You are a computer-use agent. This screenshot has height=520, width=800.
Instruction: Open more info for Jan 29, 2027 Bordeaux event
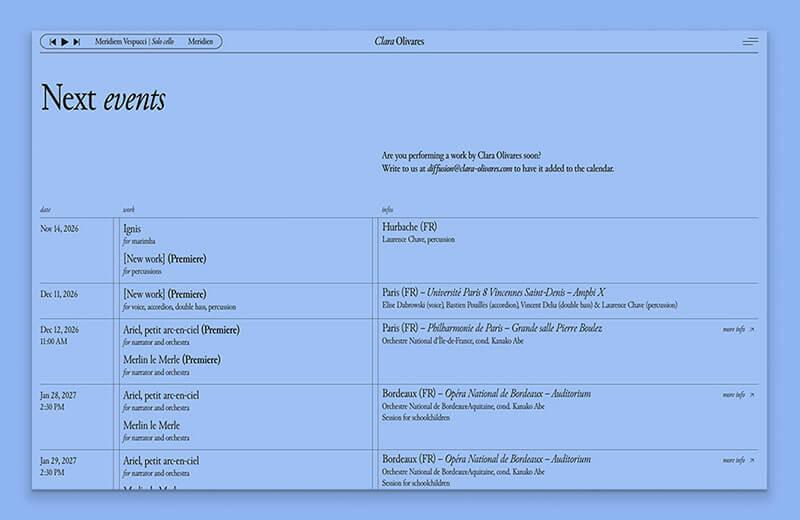tap(738, 460)
